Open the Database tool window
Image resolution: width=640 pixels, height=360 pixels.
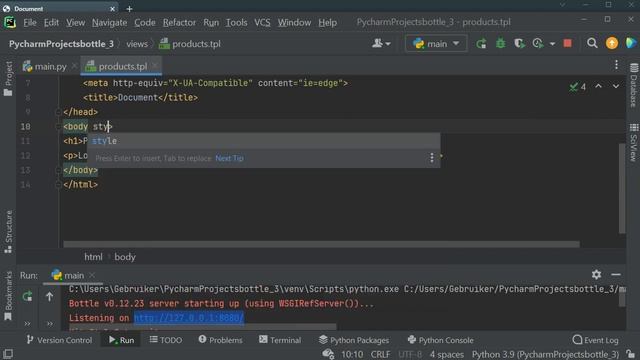[x=633, y=85]
